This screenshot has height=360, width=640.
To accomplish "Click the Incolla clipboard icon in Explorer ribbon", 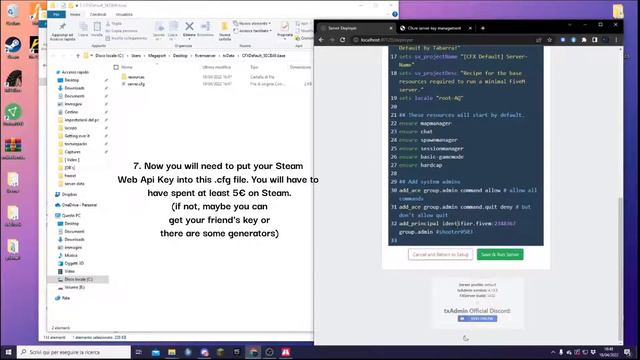I will pyautogui.click(x=97, y=29).
